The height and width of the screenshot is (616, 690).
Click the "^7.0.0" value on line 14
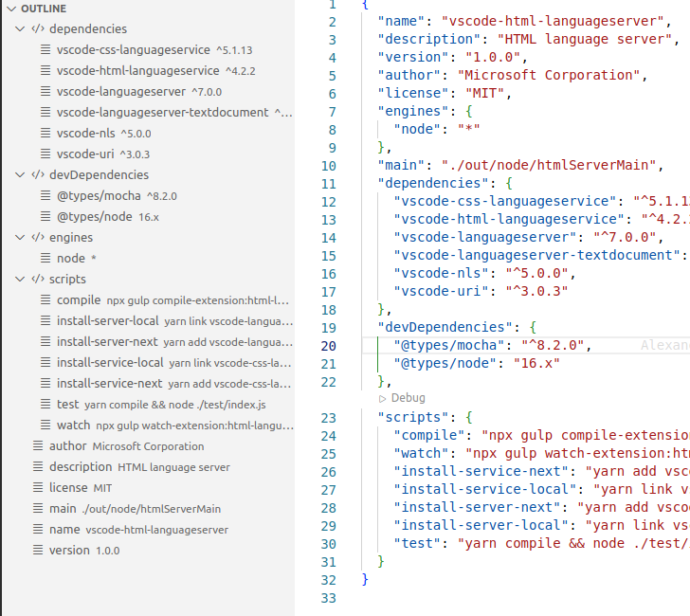(x=625, y=237)
